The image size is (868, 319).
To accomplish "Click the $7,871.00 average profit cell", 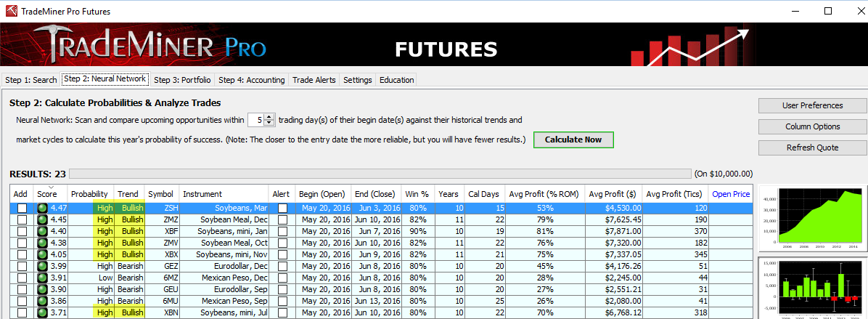I will [x=613, y=230].
